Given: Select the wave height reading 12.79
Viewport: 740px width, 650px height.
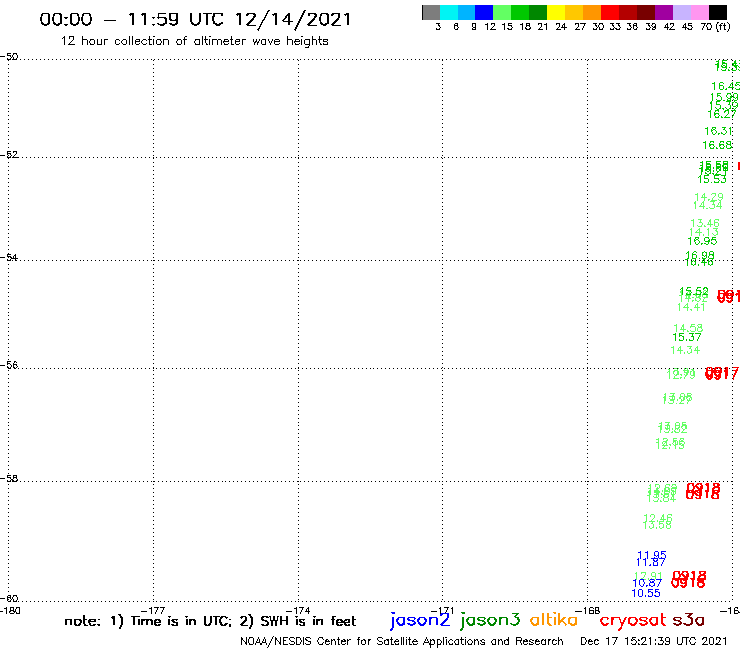Looking at the screenshot, I should (x=681, y=374).
